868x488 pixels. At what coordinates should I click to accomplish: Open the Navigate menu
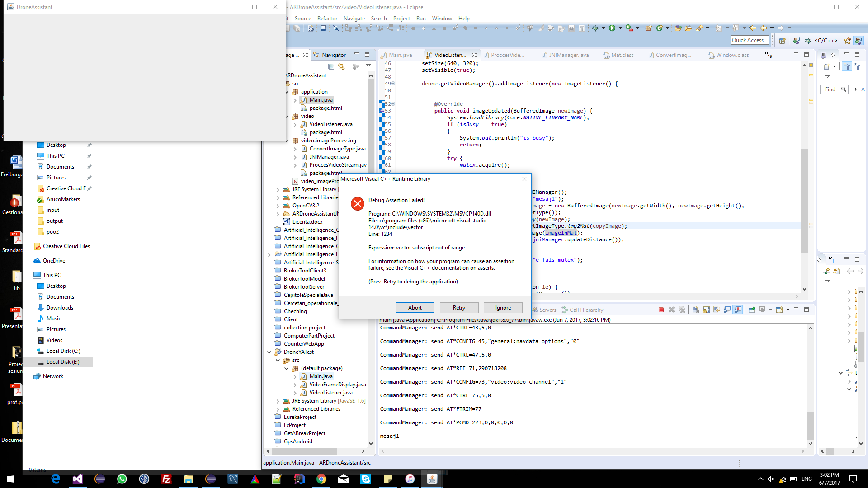tap(354, 19)
